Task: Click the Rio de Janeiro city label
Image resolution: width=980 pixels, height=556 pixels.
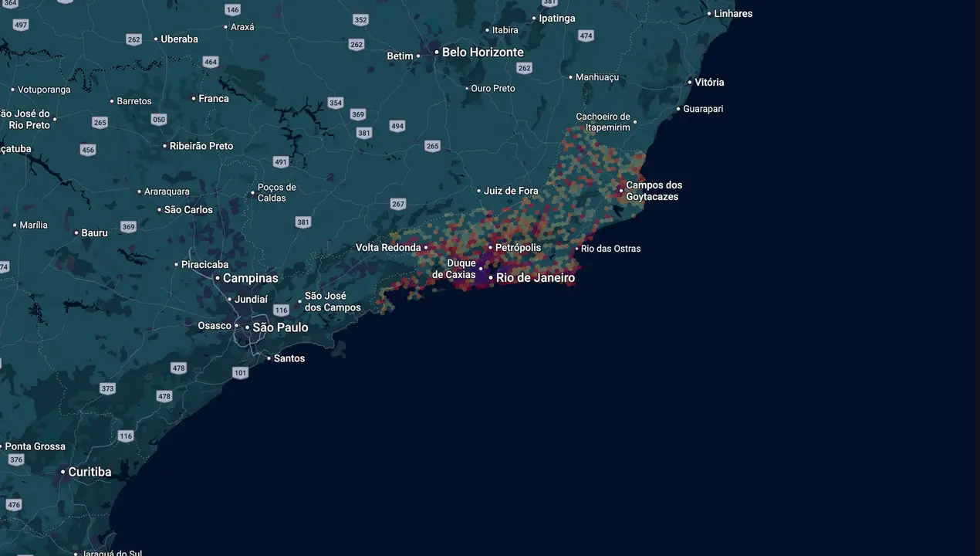Action: [x=535, y=277]
